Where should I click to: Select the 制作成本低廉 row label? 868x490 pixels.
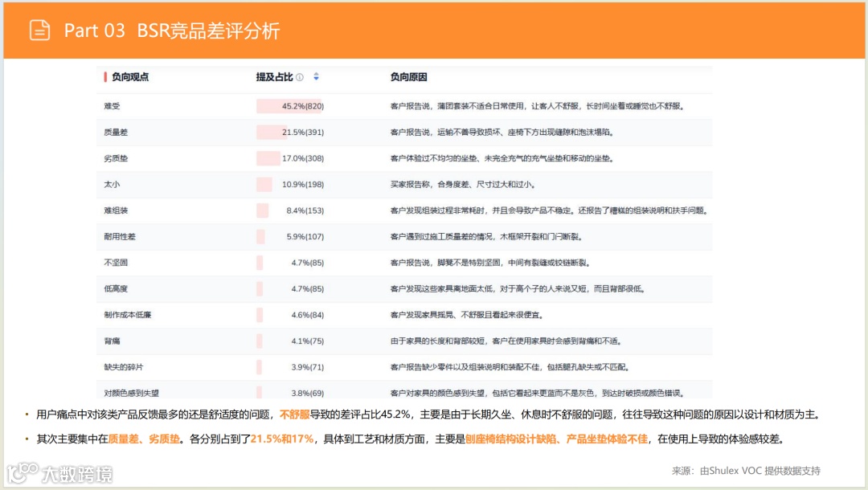(x=127, y=315)
